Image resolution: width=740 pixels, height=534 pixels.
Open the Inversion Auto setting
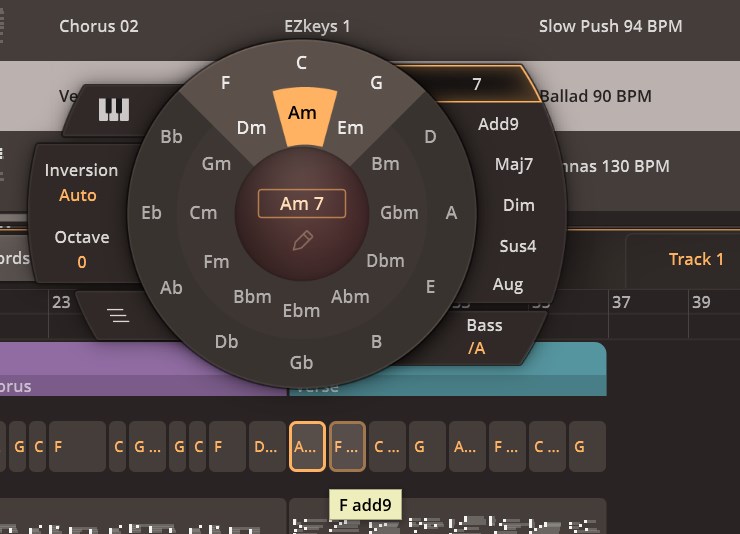pos(78,183)
